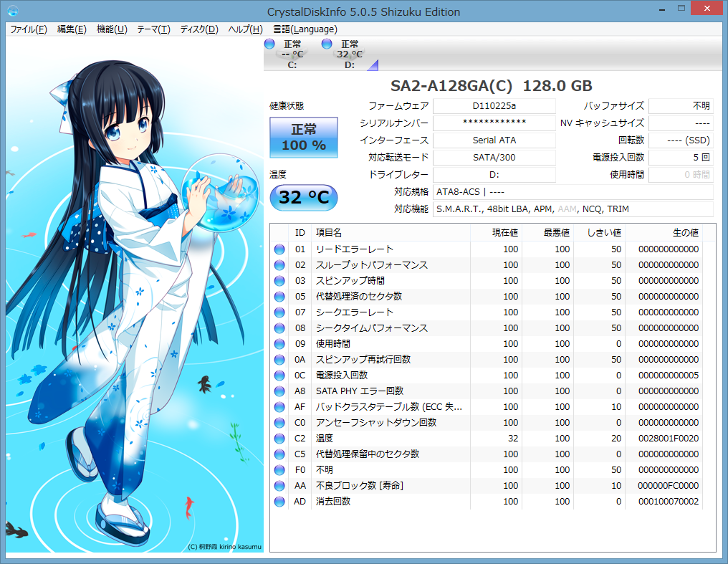Click the drive letter field D:
This screenshot has width=728, height=564.
(x=494, y=175)
